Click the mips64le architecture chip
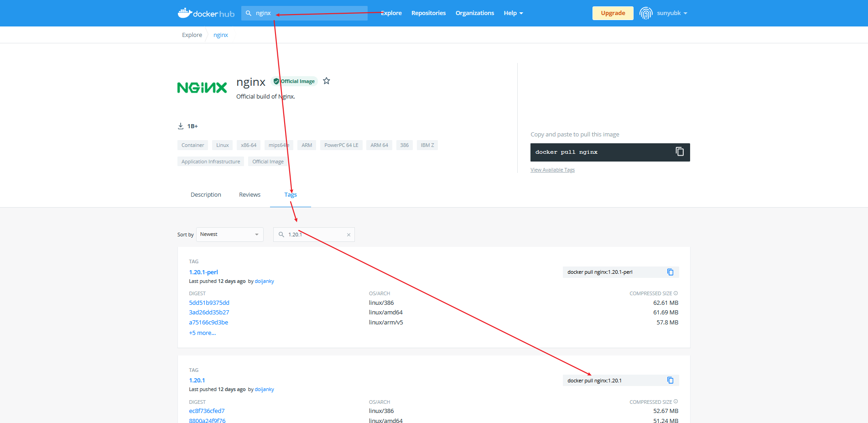This screenshot has width=868, height=423. point(279,145)
